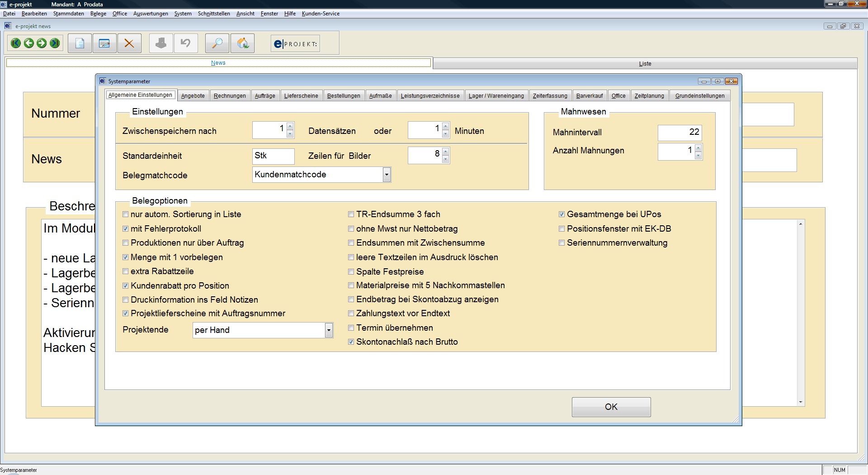Click the e-projekt application icon in title bar
868x475 pixels.
[x=4, y=4]
